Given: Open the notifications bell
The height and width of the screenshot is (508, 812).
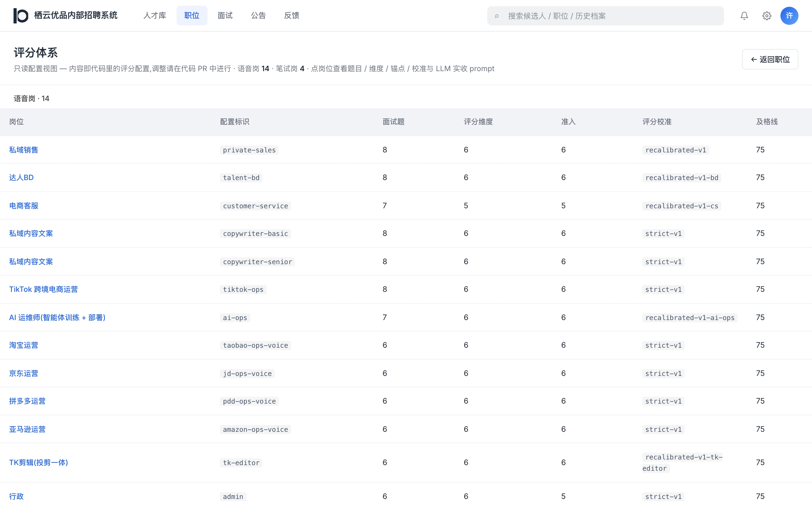Looking at the screenshot, I should [x=744, y=16].
